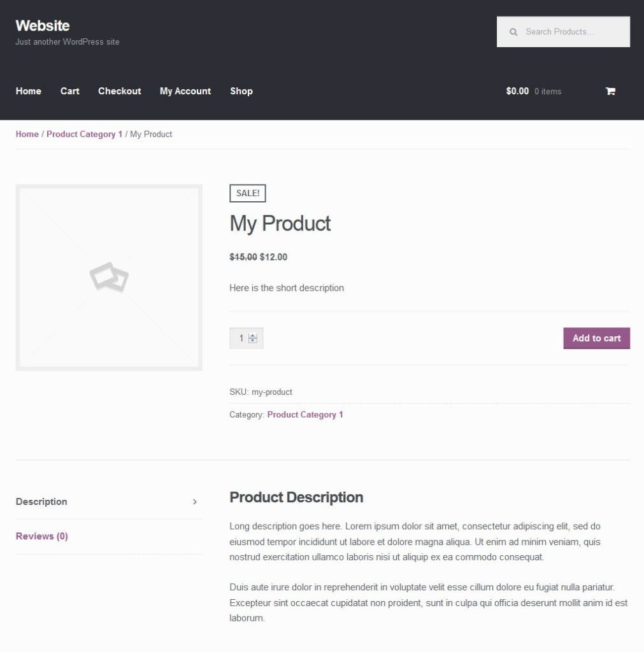Click the quantity stepper down arrow
The width and height of the screenshot is (644, 652).
[x=253, y=341]
